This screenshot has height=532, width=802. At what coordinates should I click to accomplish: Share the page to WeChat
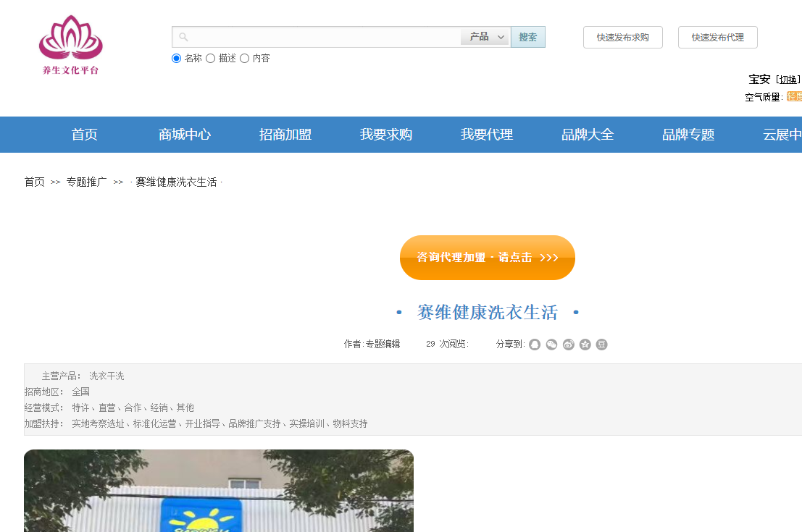551,345
